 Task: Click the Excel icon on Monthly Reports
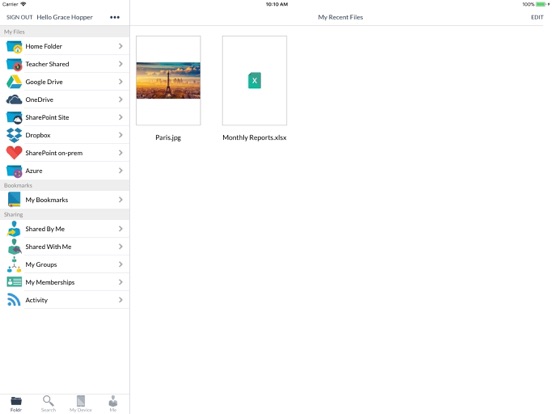(255, 81)
